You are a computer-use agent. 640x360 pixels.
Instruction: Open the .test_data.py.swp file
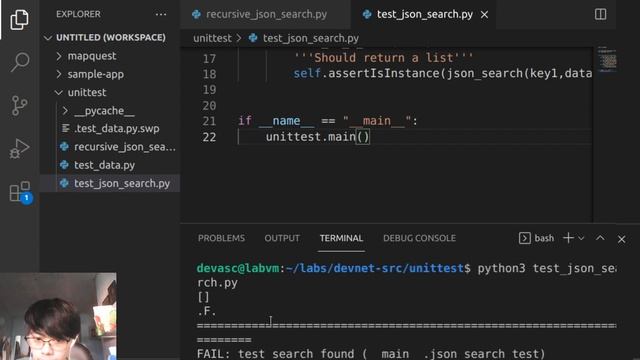point(110,129)
